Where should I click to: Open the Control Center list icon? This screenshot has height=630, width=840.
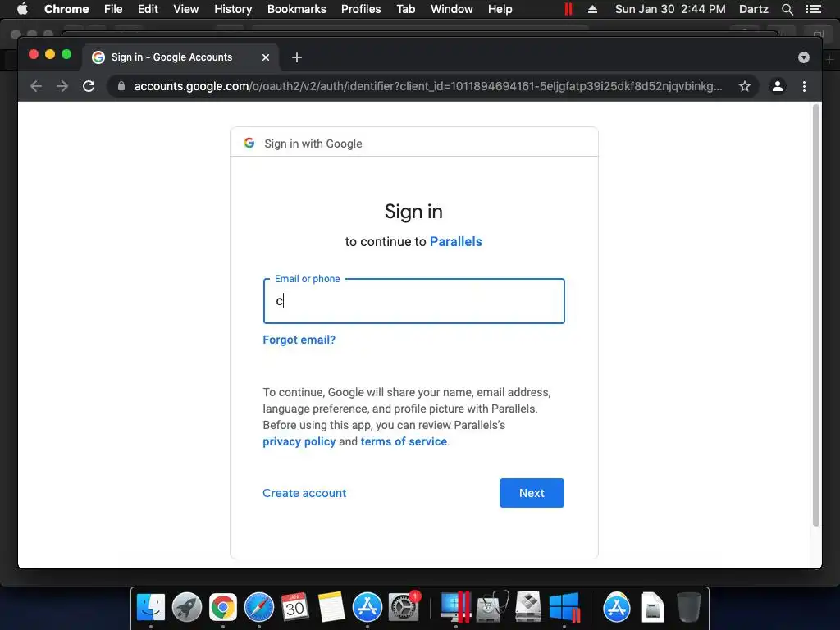click(x=814, y=9)
